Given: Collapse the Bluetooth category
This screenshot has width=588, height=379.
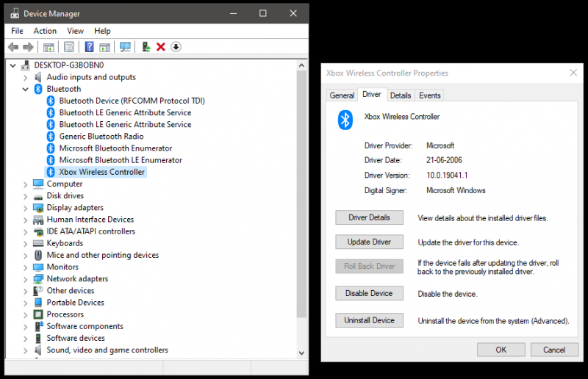Looking at the screenshot, I should tap(26, 89).
